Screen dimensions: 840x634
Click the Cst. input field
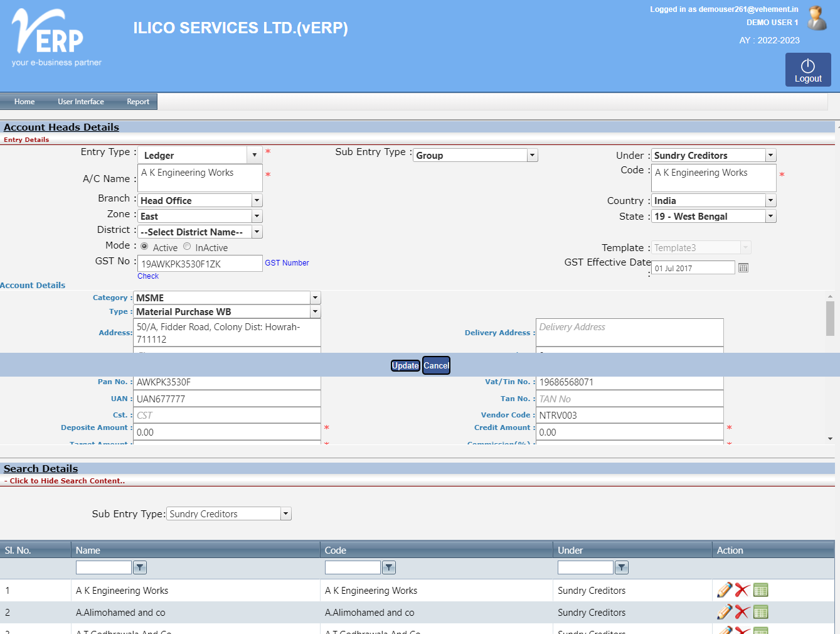tap(227, 415)
